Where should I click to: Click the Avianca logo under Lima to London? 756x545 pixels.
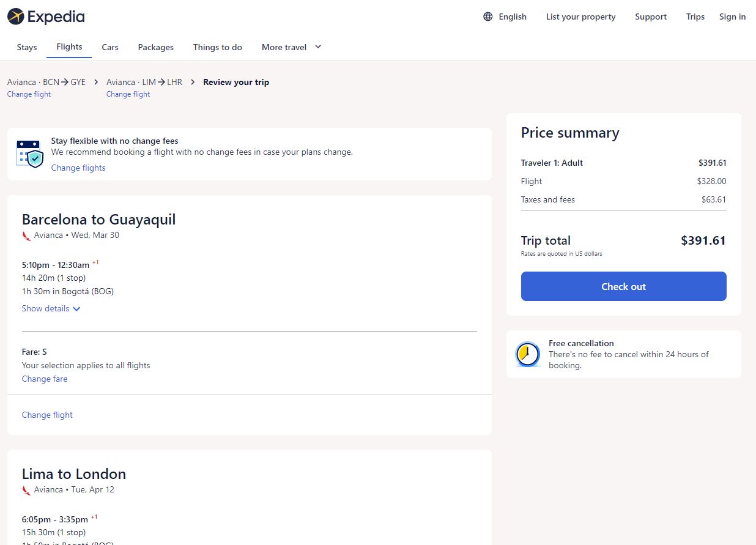(x=26, y=490)
